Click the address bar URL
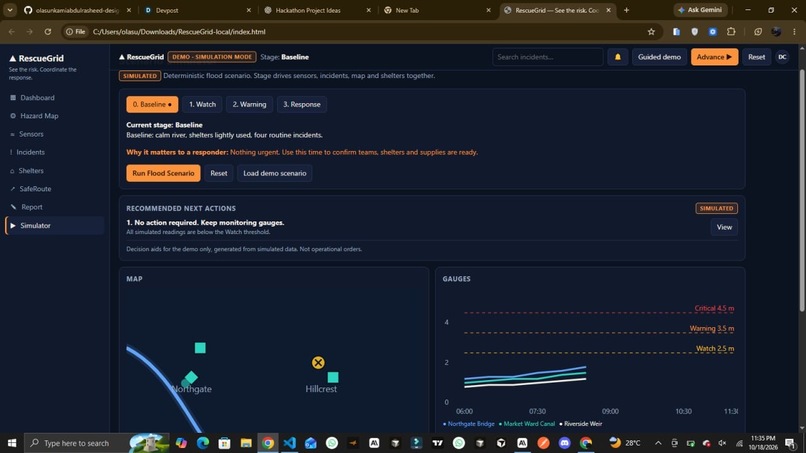Screen dimensions: 806x453 179,32
